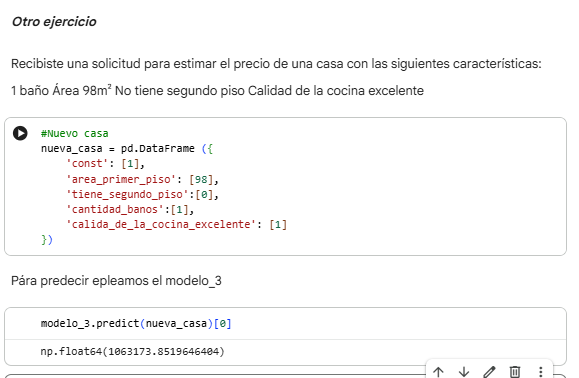Image resolution: width=579 pixels, height=378 pixels.
Task: Delete cell using the trash icon
Action: coord(515,371)
